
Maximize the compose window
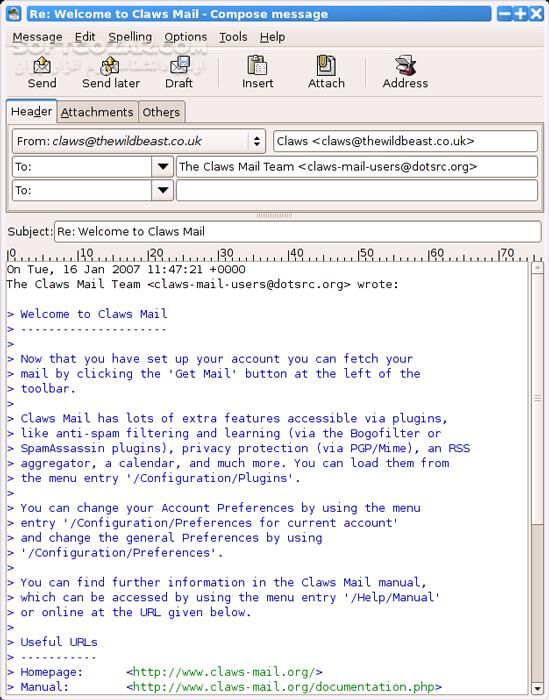(x=520, y=13)
